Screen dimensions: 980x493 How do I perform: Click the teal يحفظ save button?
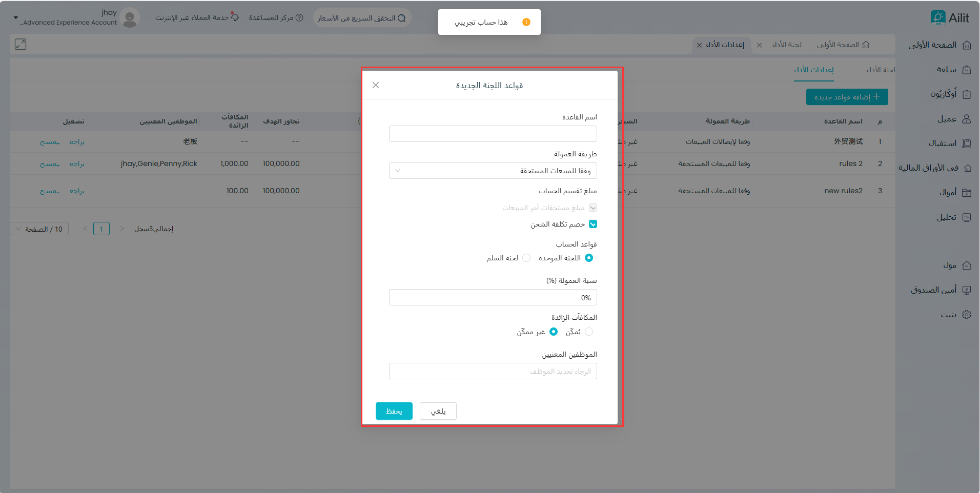(394, 411)
